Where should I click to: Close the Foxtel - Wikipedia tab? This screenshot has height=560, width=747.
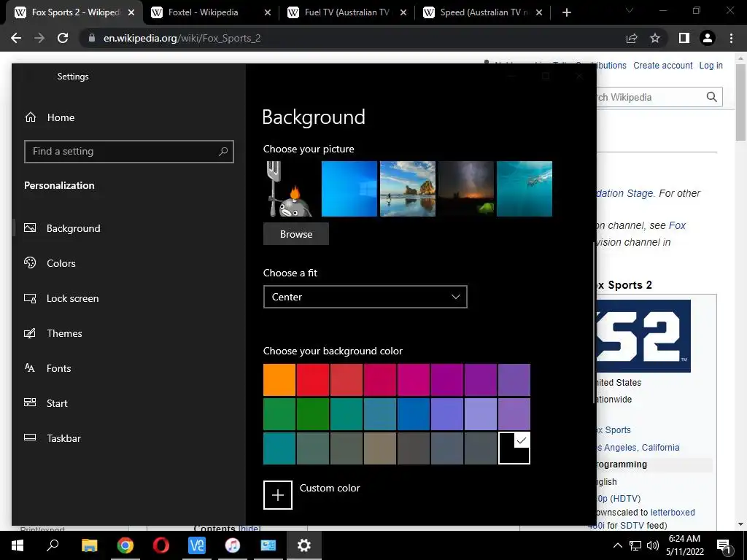tap(268, 13)
